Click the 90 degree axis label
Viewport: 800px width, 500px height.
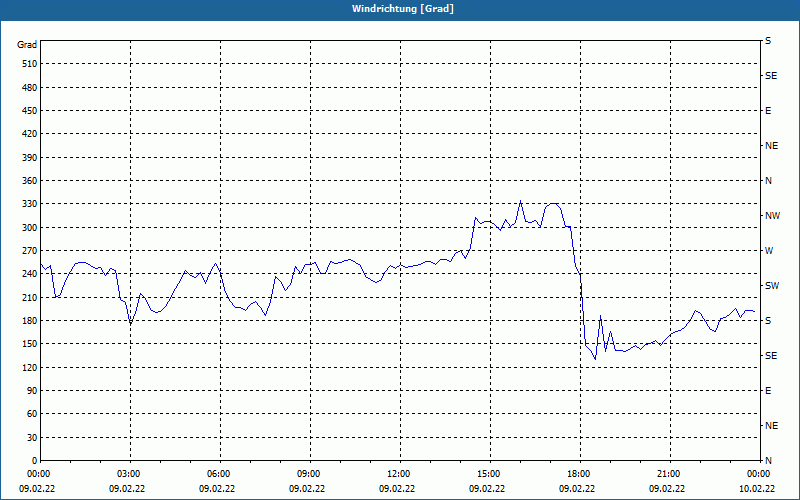[x=32, y=391]
